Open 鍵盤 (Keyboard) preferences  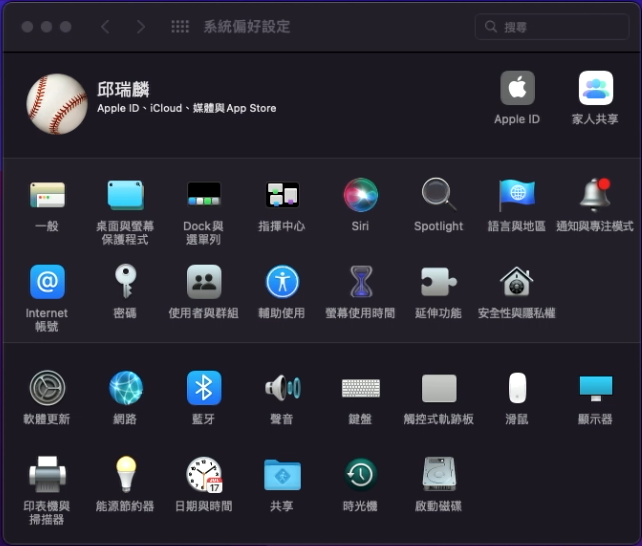click(361, 388)
